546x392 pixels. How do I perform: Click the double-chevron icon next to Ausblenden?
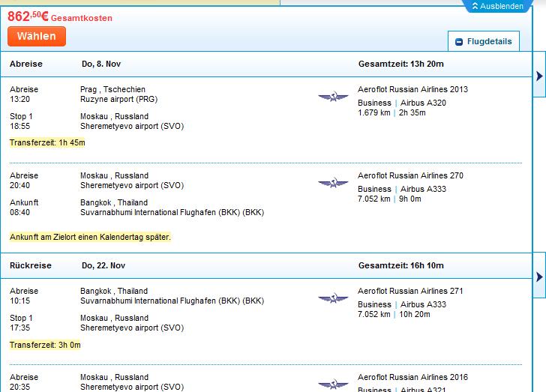475,6
